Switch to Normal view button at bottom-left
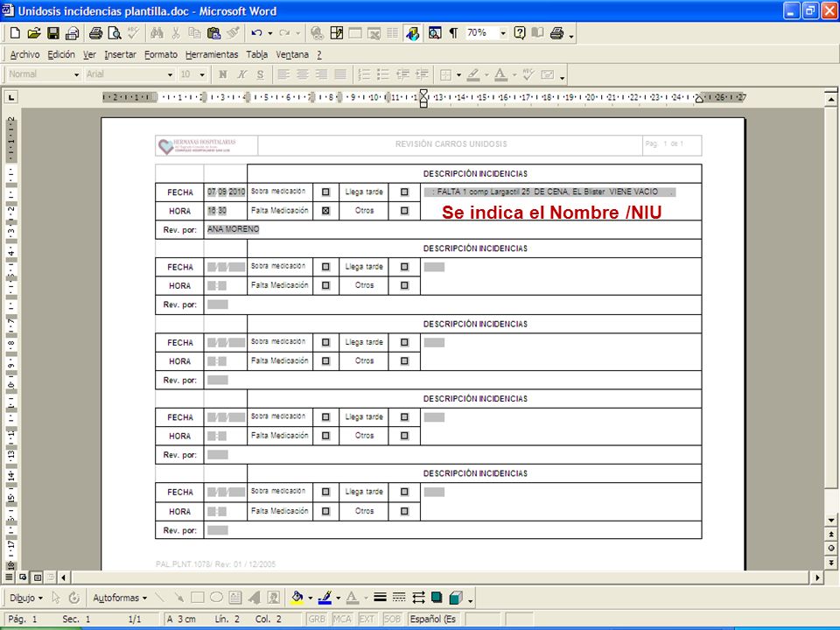The height and width of the screenshot is (630, 840). [x=9, y=577]
